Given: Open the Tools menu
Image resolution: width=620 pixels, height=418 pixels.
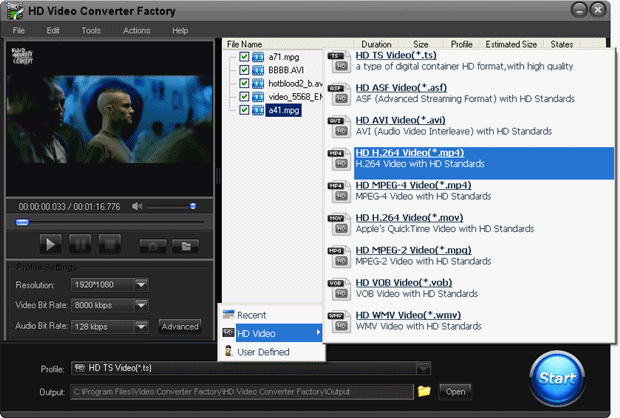Looking at the screenshot, I should 91,31.
